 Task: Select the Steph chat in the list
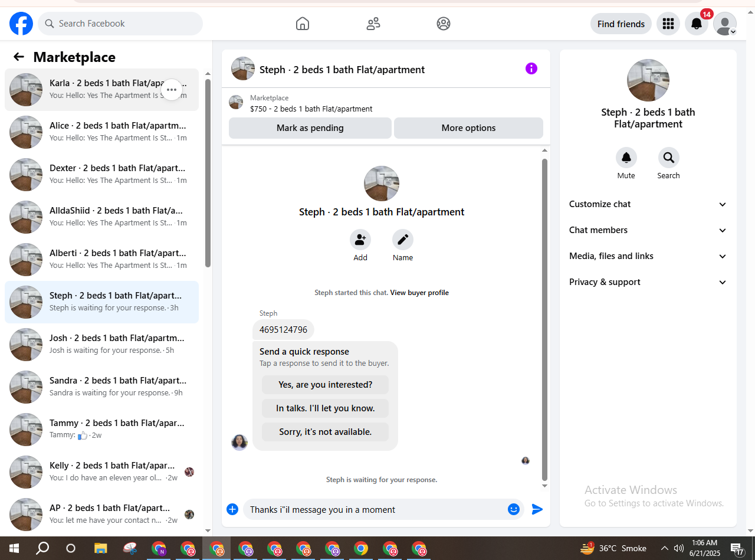pyautogui.click(x=101, y=302)
